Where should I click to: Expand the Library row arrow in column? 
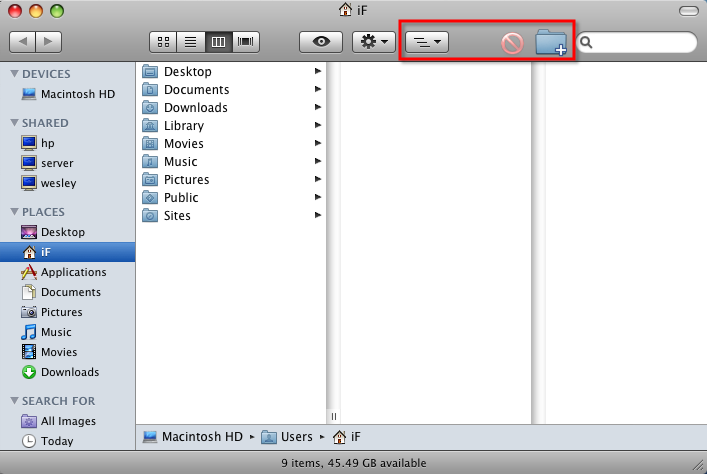click(x=318, y=125)
